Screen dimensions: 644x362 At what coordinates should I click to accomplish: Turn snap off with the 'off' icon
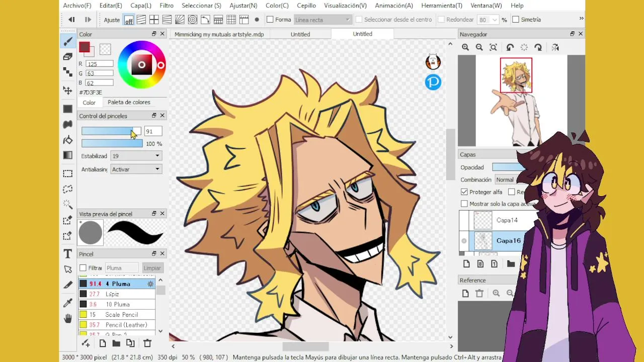coord(129,20)
